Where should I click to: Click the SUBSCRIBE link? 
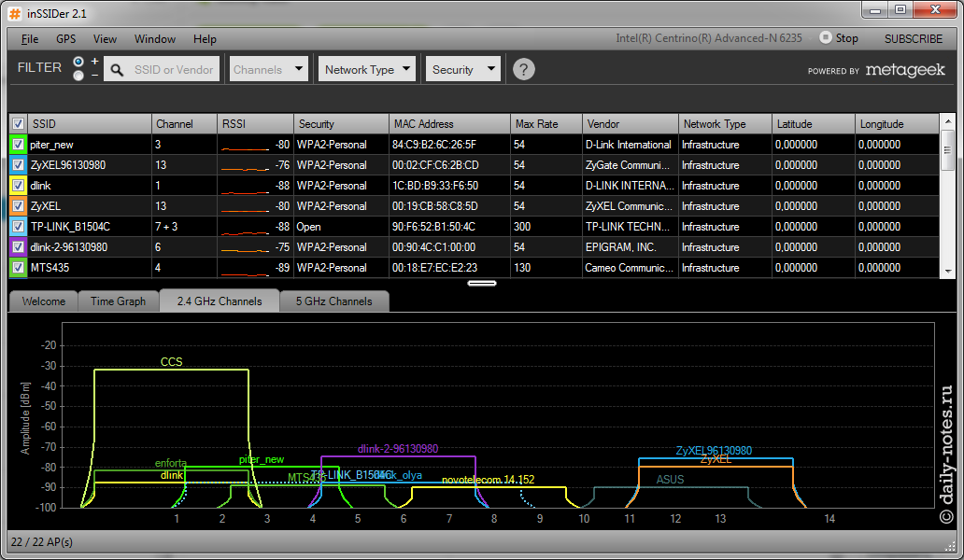click(913, 39)
